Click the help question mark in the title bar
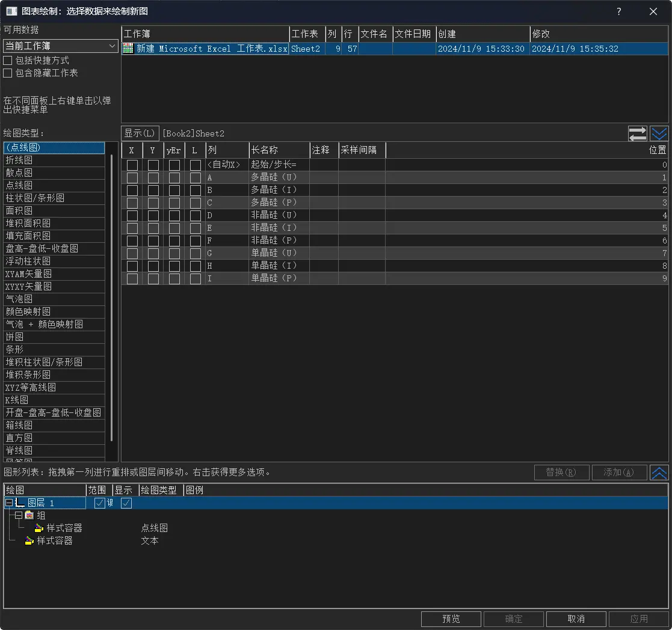This screenshot has width=672, height=630. 618,11
